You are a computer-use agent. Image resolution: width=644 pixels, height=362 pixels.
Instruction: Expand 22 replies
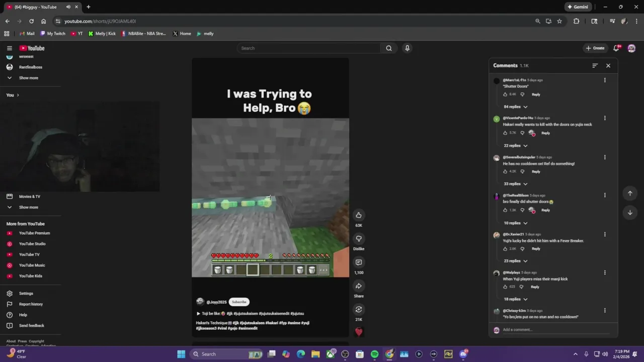click(516, 146)
